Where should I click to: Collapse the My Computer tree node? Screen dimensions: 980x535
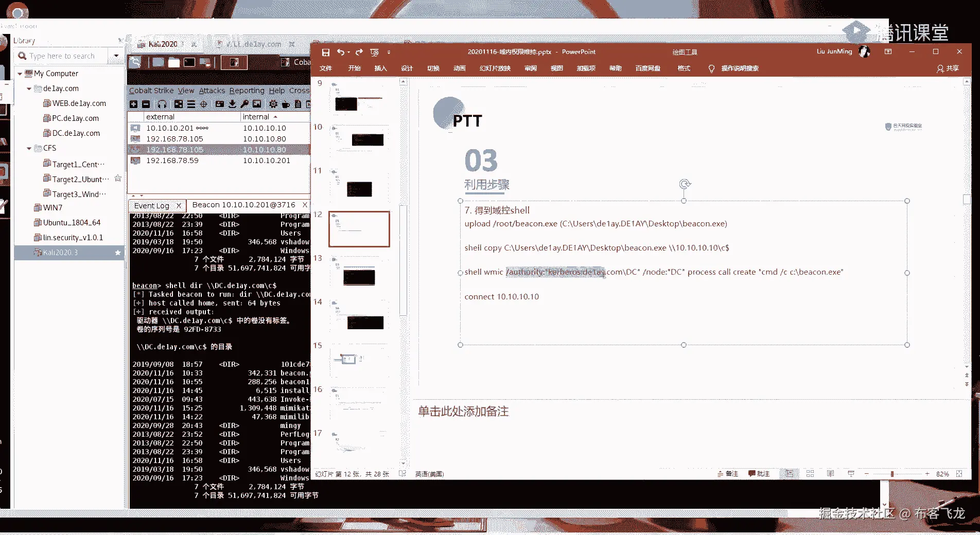(x=20, y=74)
